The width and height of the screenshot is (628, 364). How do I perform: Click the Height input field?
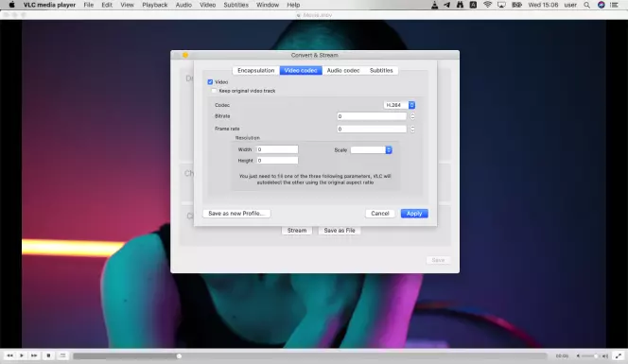pos(277,160)
